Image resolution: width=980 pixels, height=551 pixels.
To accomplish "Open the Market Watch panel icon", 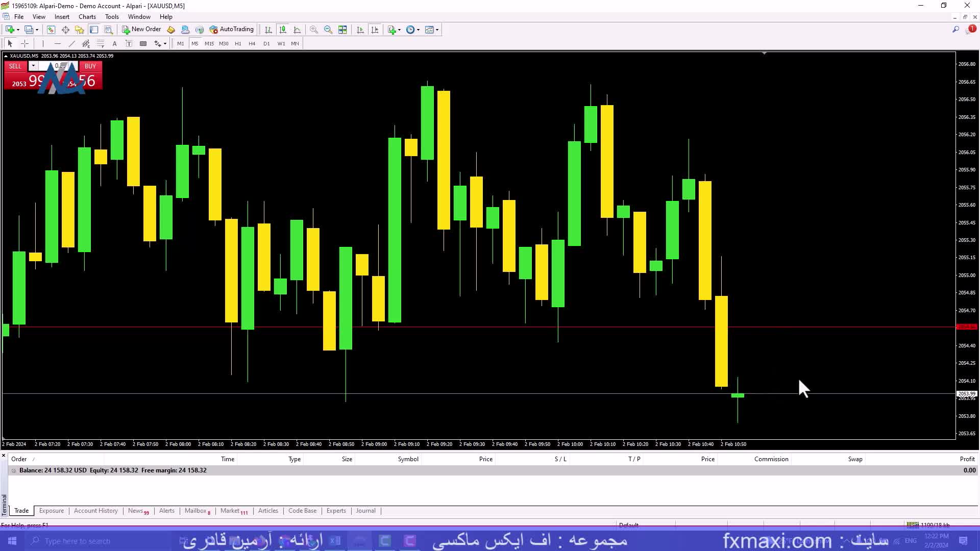I will coord(51,30).
